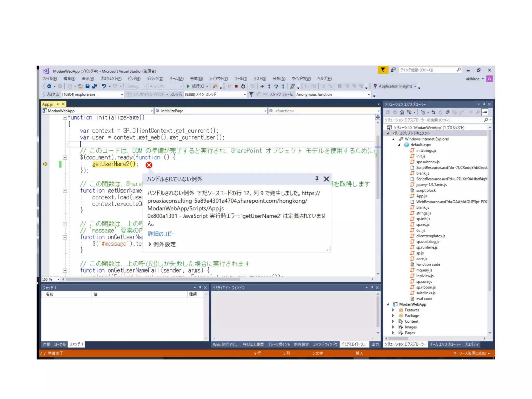Image resolution: width=532 pixels, height=399 pixels.
Task: Click the Home icon in Solution Explorer
Action: 402,112
